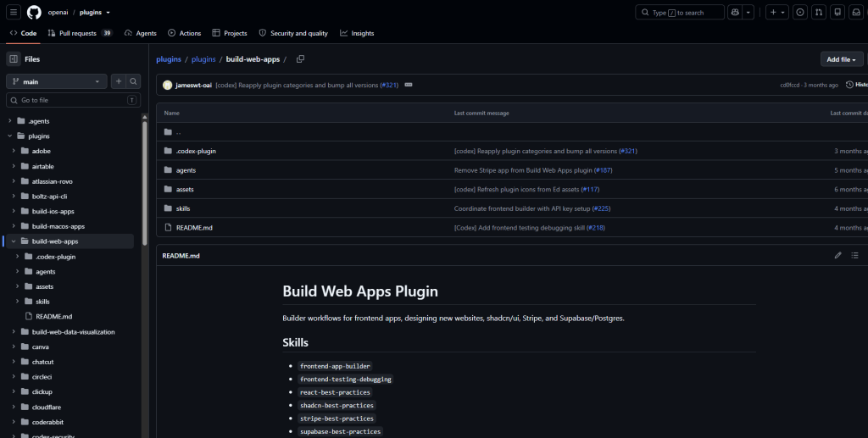The height and width of the screenshot is (438, 868).
Task: Click the stripe-best-practices skill text
Action: tap(337, 419)
